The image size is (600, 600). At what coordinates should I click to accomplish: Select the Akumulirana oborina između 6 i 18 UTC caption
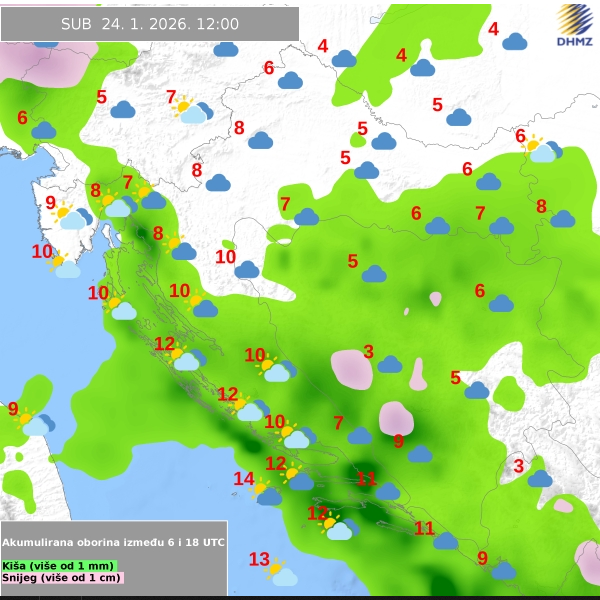point(113,542)
